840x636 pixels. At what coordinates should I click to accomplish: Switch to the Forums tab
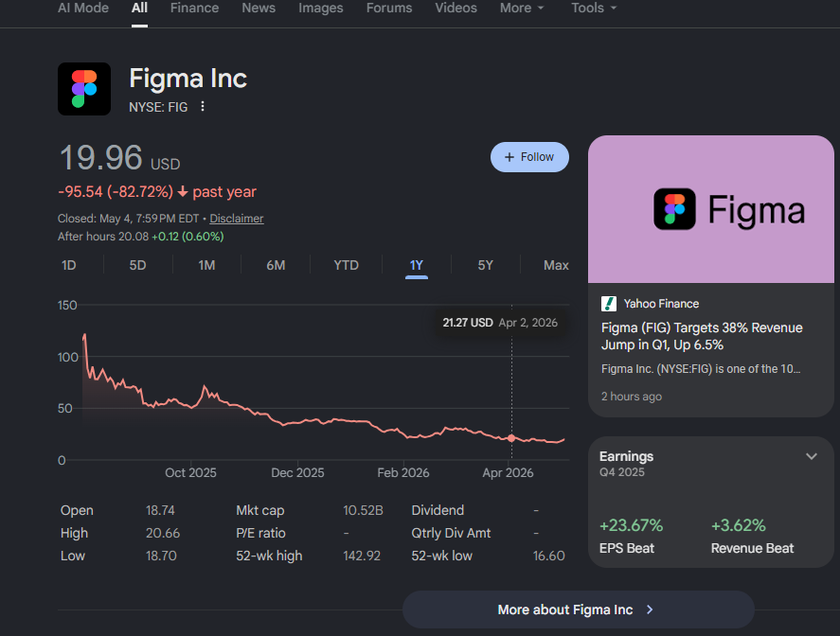point(389,8)
